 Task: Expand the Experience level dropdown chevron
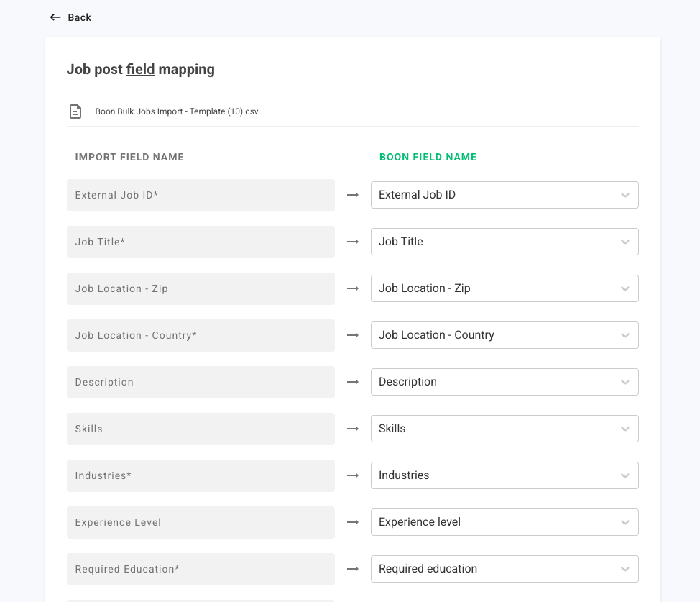625,522
